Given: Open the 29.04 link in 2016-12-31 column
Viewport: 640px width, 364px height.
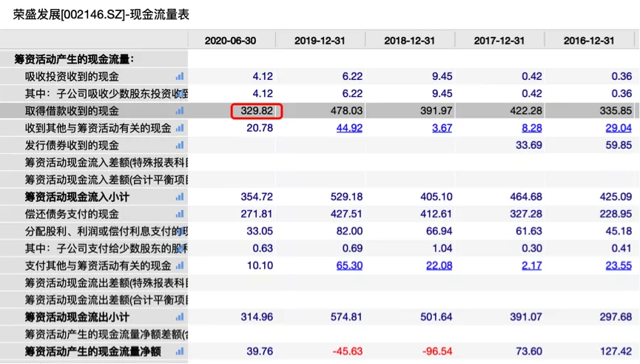Looking at the screenshot, I should coord(619,128).
